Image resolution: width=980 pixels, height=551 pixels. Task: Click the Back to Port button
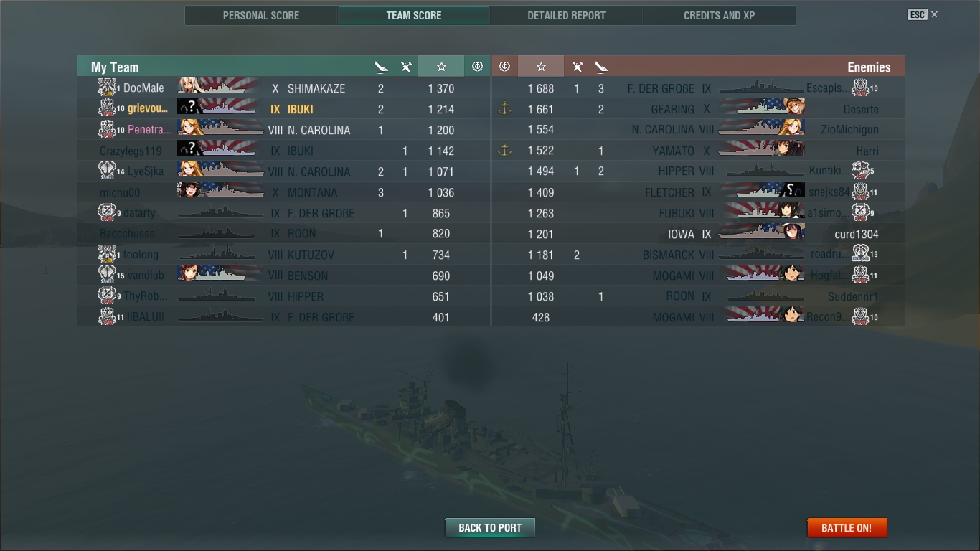point(490,527)
